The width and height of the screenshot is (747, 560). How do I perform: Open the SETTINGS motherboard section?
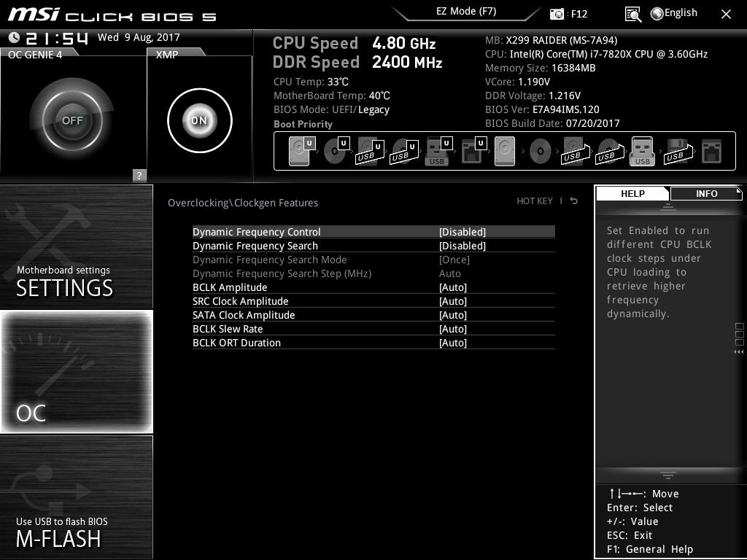[76, 246]
